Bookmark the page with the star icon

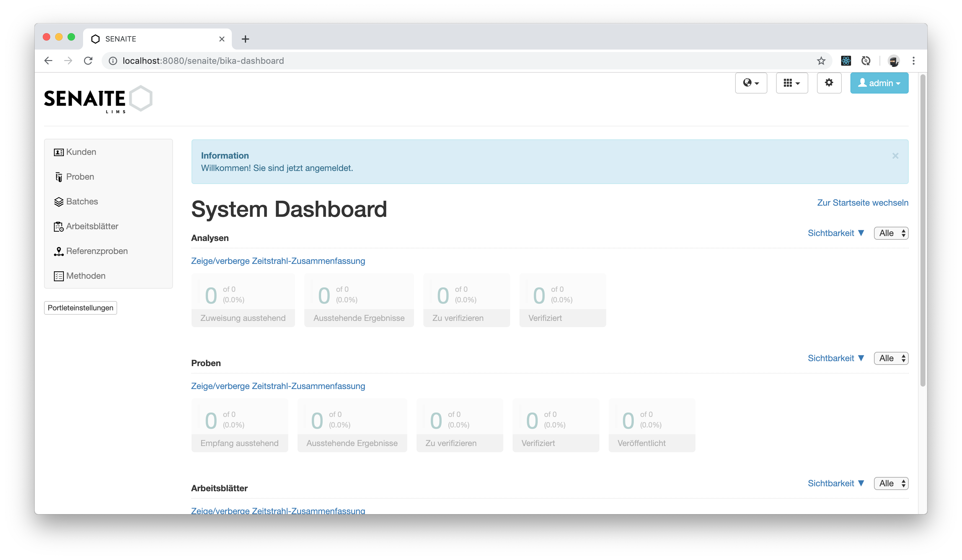[x=821, y=61]
